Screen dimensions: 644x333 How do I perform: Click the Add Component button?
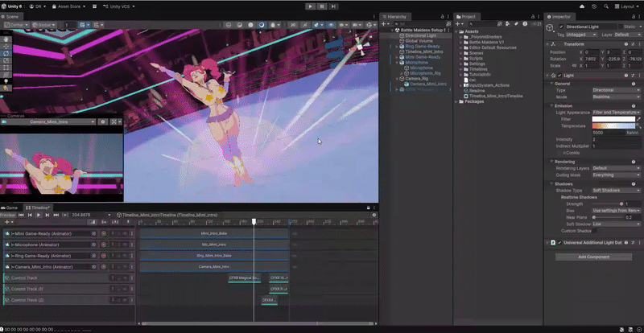pos(593,257)
